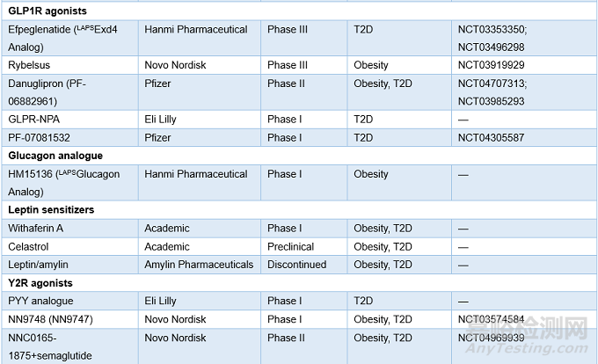Open trial NCT03496298
Screen dimensions: 598x364
pos(495,47)
